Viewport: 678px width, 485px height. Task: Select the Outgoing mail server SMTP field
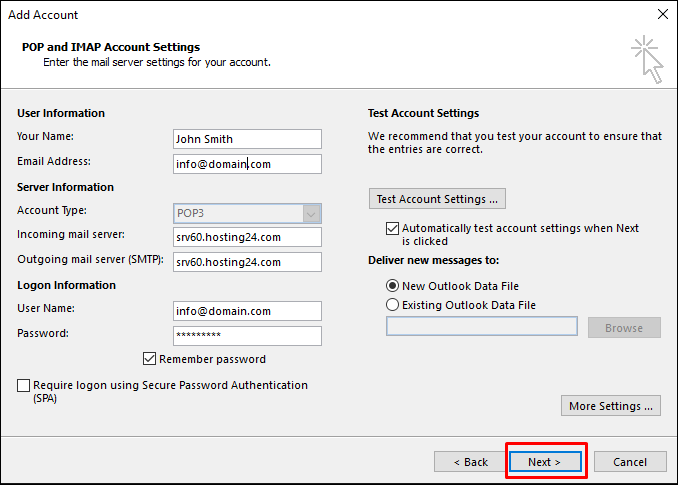click(247, 262)
